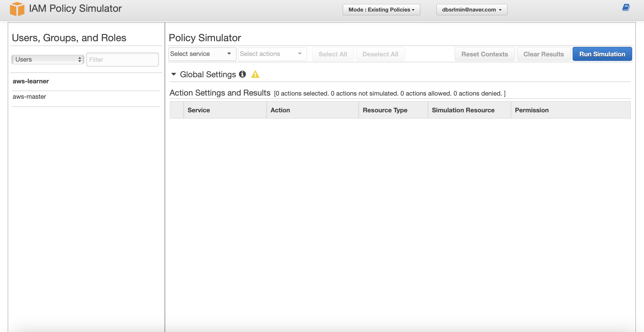Select the Users filter dropdown
This screenshot has width=644, height=332.
tap(47, 59)
